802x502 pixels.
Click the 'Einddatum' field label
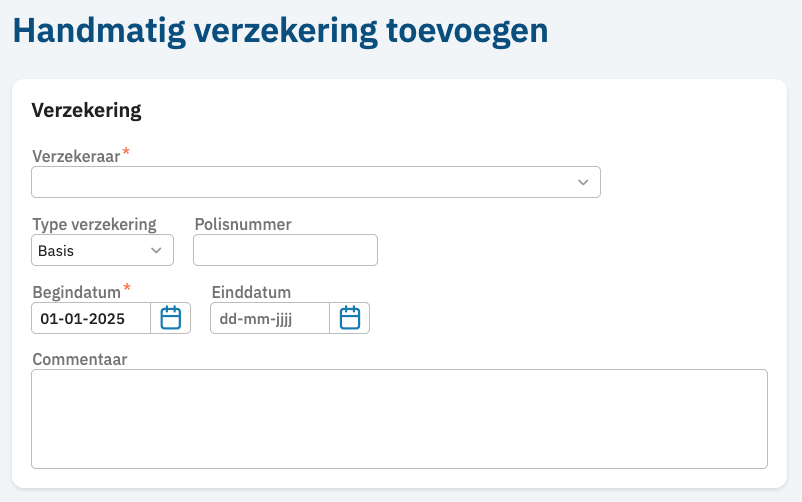coord(251,292)
